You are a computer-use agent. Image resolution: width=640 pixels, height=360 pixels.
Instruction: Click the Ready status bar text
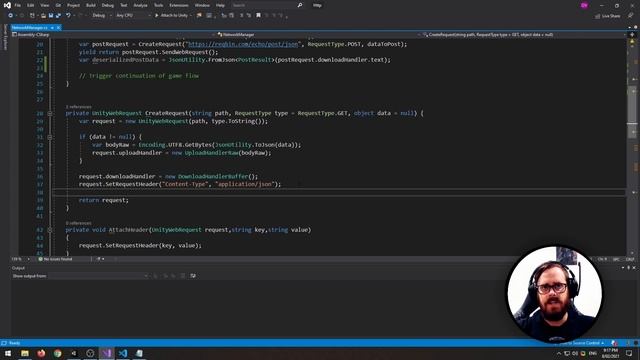(x=14, y=343)
